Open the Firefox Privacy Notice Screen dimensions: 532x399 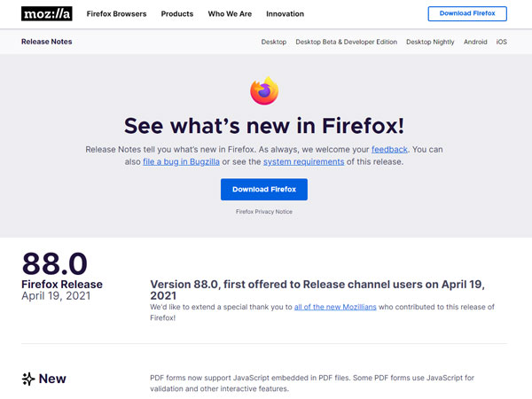tap(264, 212)
